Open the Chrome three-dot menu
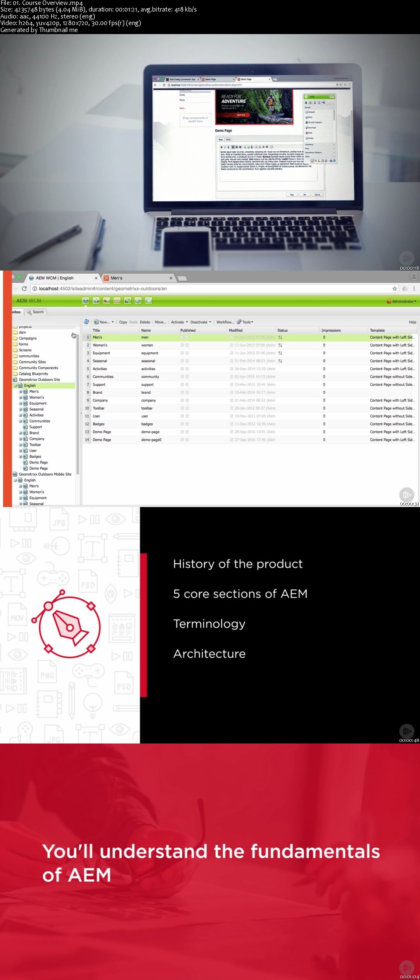 click(x=414, y=289)
